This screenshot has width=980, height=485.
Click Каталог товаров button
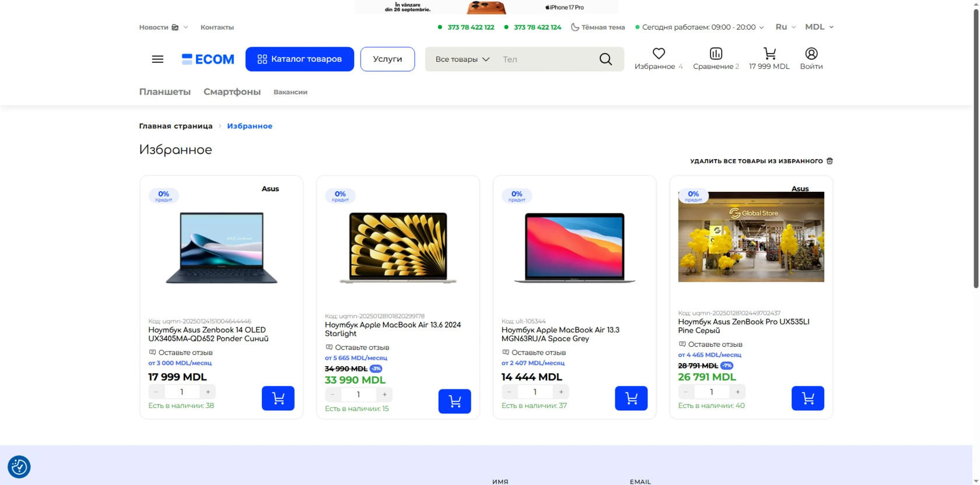pos(300,59)
